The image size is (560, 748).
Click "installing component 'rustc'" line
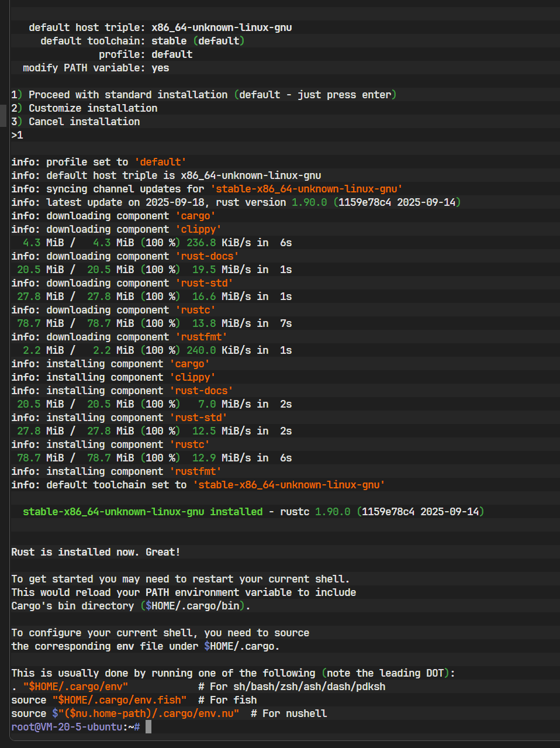point(110,444)
